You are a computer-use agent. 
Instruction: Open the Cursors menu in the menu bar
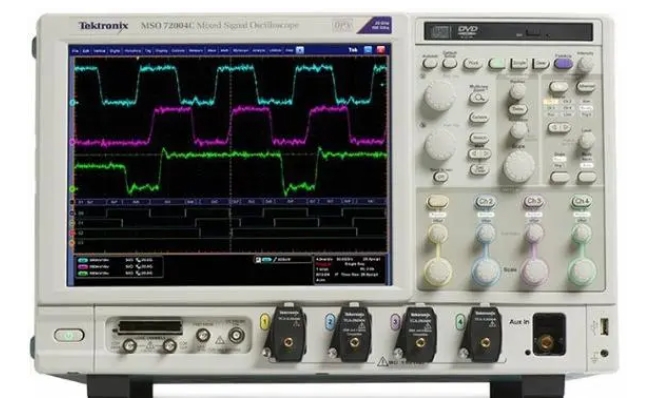tap(178, 51)
